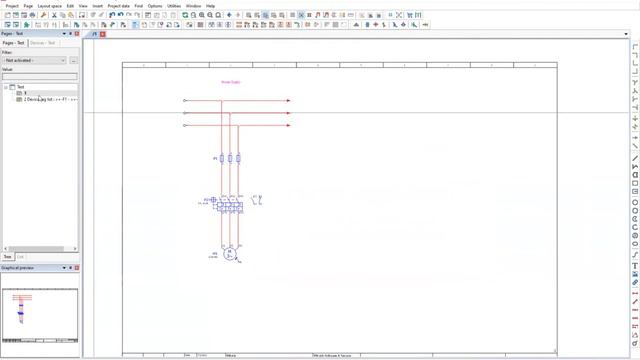Click the graphical preview thumbnail

tap(40, 315)
